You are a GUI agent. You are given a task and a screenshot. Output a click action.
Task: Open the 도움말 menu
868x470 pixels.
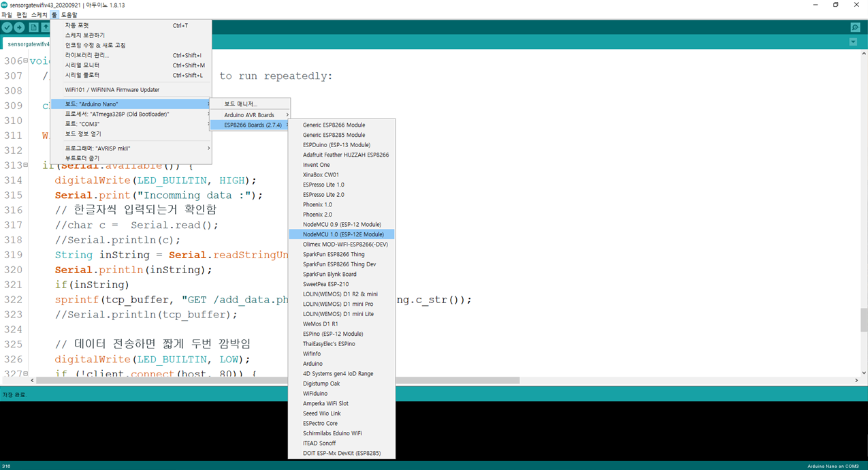point(69,15)
